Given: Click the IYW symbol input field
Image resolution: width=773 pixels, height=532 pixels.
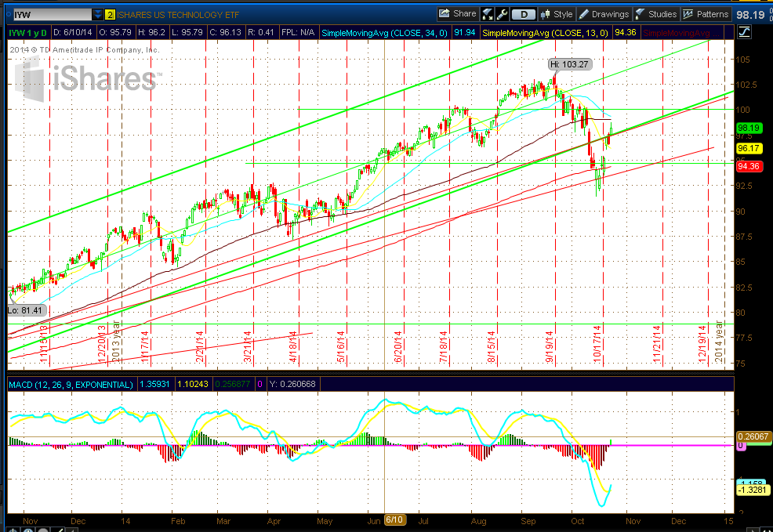Looking at the screenshot, I should pos(51,15).
